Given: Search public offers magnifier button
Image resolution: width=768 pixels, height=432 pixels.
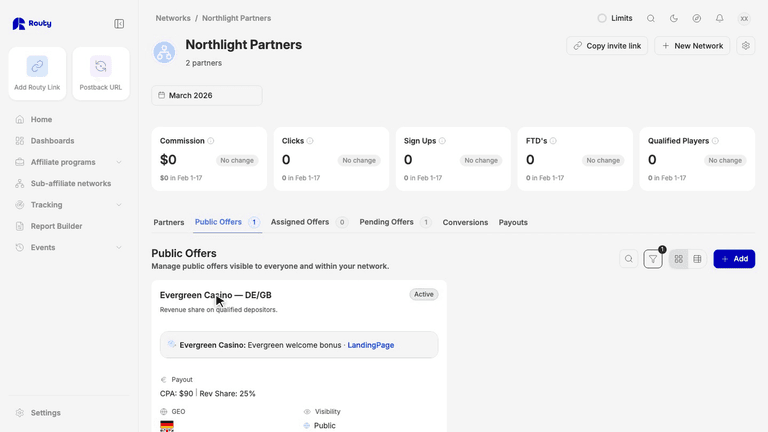Looking at the screenshot, I should pyautogui.click(x=628, y=259).
